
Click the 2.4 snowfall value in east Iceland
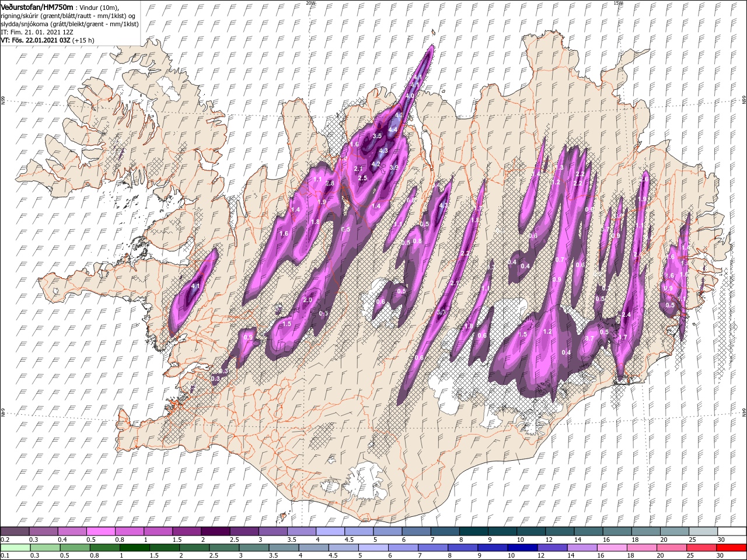pyautogui.click(x=626, y=315)
